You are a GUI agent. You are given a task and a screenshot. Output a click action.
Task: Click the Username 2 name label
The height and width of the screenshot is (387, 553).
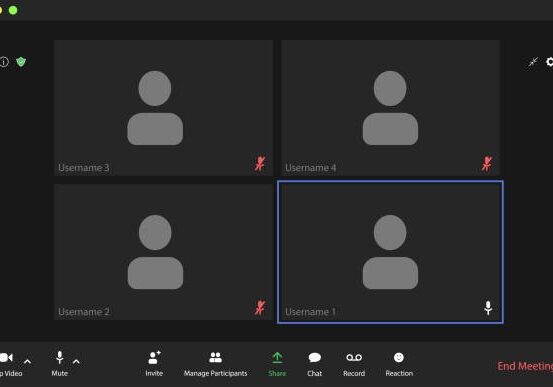click(84, 312)
